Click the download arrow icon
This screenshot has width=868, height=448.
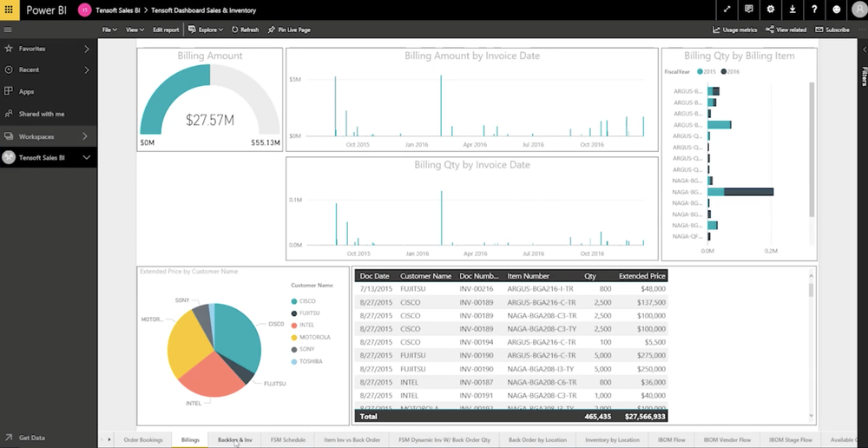(792, 10)
